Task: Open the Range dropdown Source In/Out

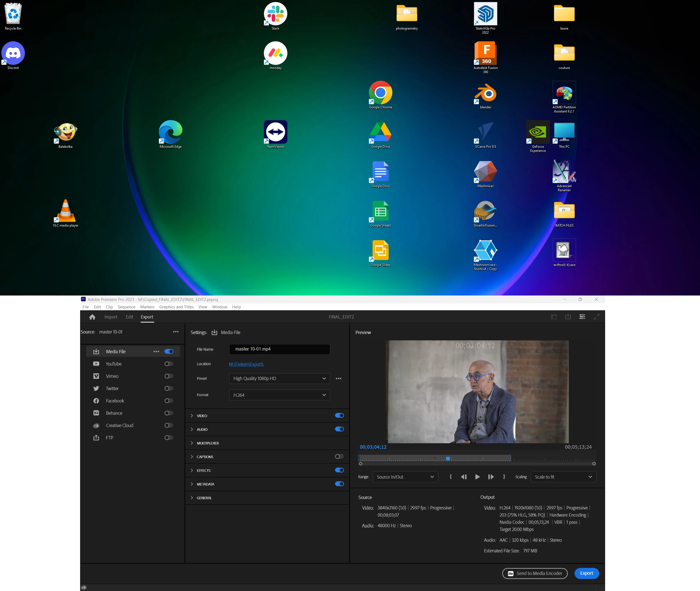Action: pyautogui.click(x=405, y=477)
